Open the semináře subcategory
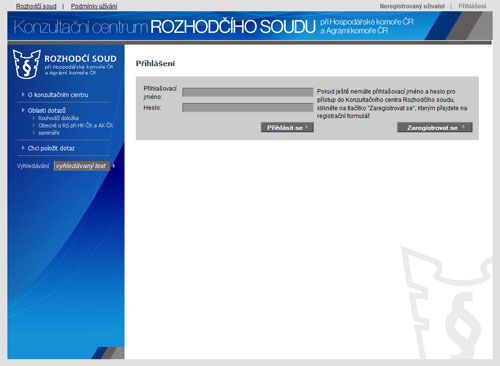 coord(49,133)
